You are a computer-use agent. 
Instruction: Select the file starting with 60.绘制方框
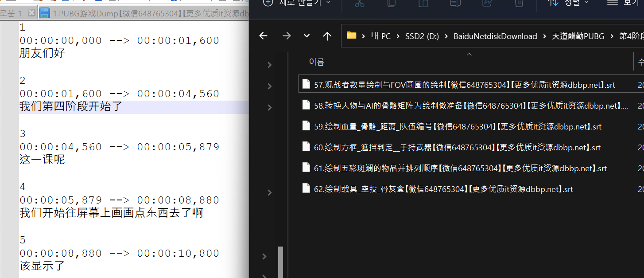(x=457, y=148)
